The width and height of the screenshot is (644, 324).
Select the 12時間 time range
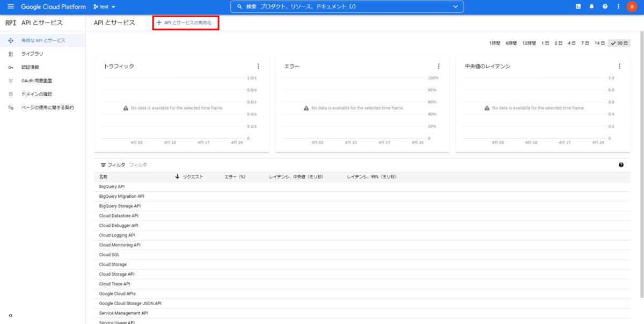tap(529, 43)
